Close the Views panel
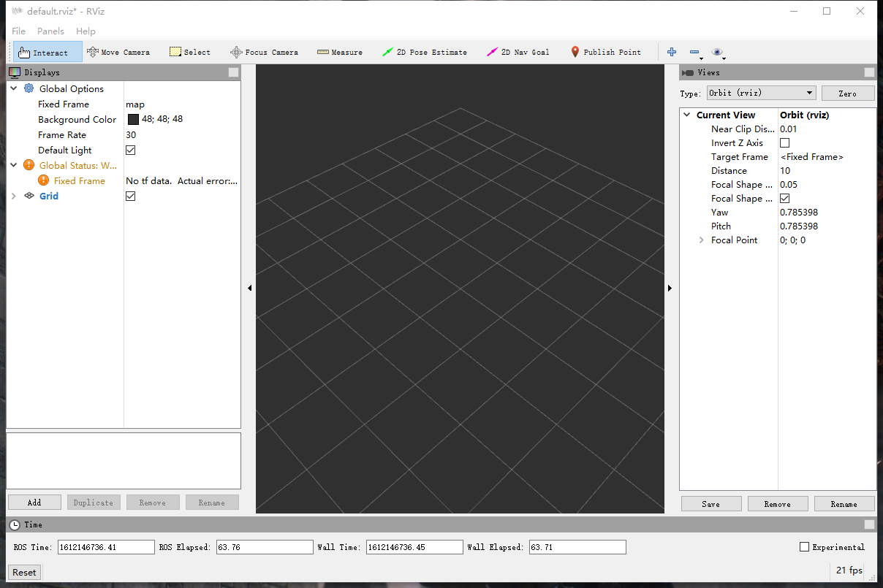This screenshot has height=588, width=883. tap(869, 72)
